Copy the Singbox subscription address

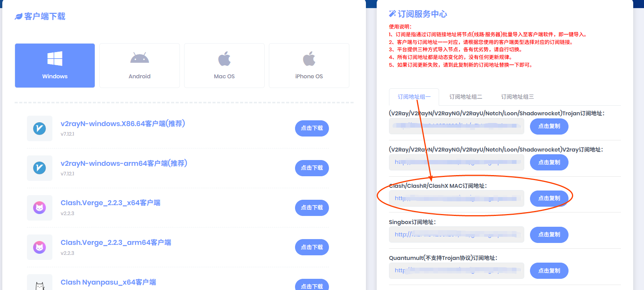(x=549, y=234)
